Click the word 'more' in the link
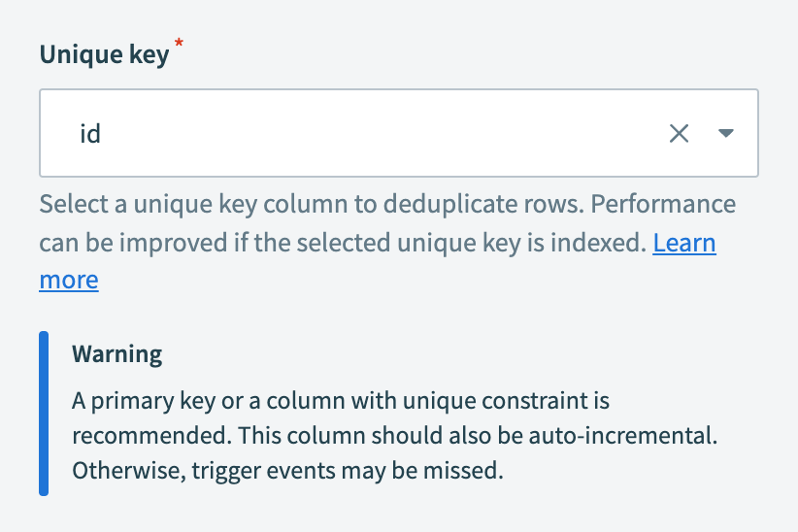Viewport: 798px width, 532px height. click(x=69, y=281)
